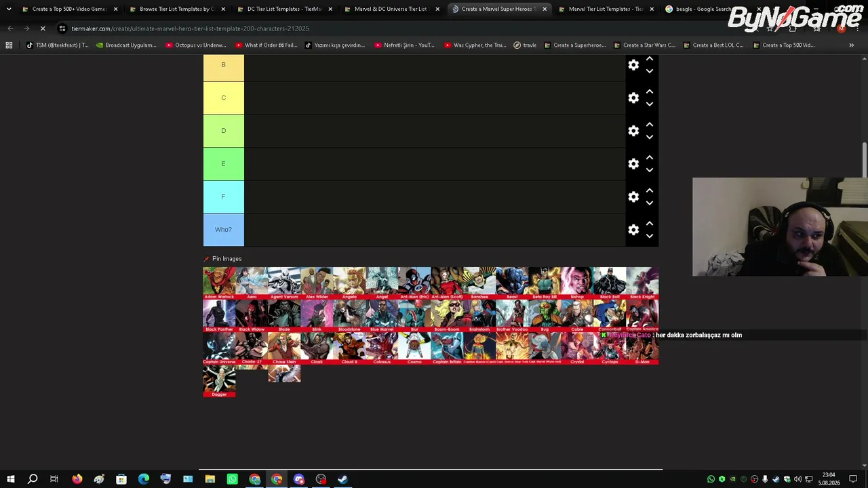
Task: Click the yellow B tier label
Action: click(224, 68)
